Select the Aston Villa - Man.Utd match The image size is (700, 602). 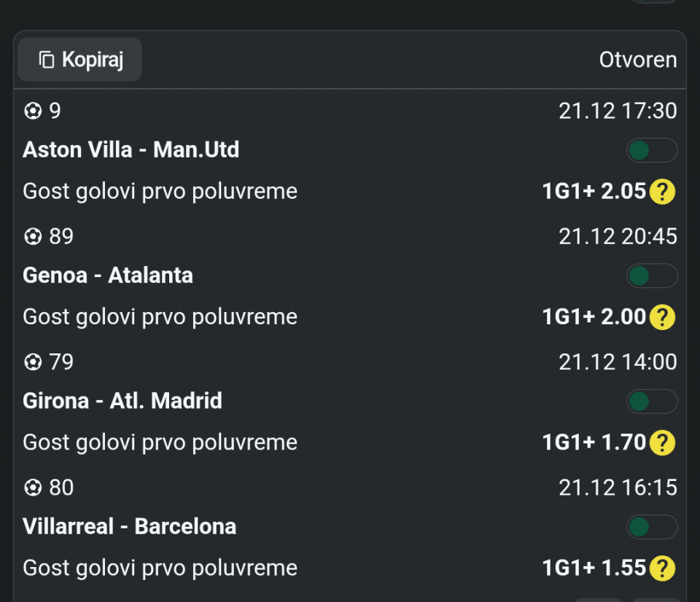tap(131, 150)
